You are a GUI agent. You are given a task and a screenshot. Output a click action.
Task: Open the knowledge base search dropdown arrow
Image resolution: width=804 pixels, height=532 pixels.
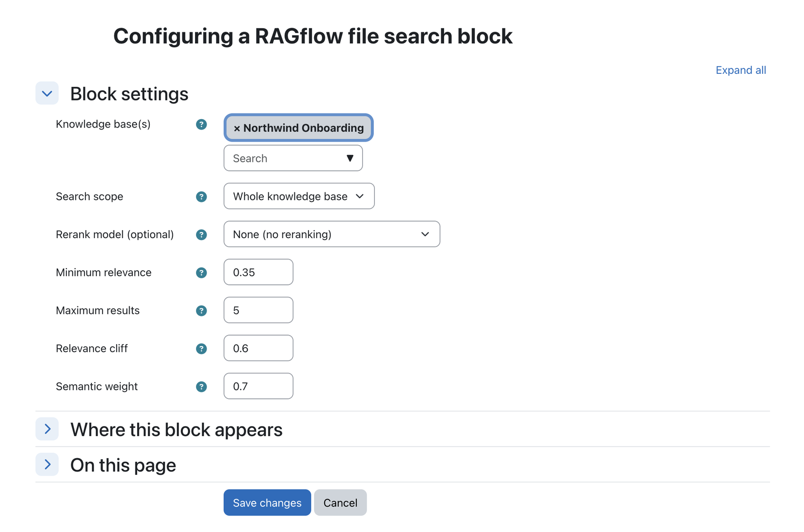pos(350,158)
